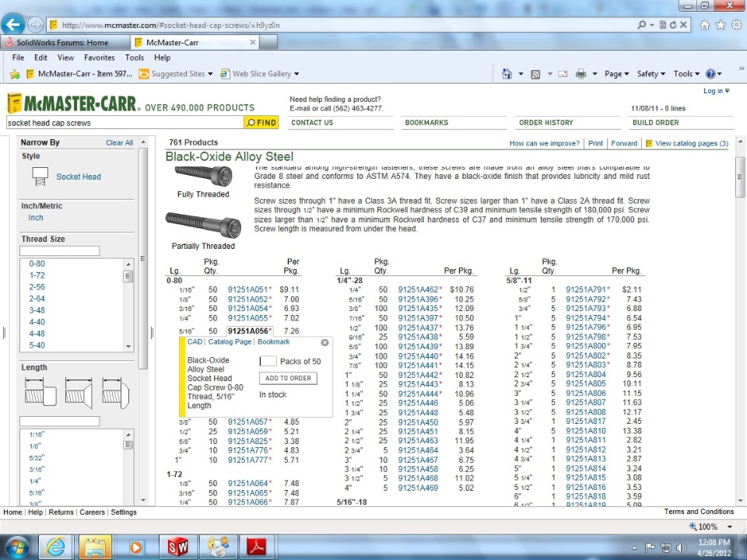The image size is (747, 560).
Task: Open the Windows Start button
Action: (18, 547)
